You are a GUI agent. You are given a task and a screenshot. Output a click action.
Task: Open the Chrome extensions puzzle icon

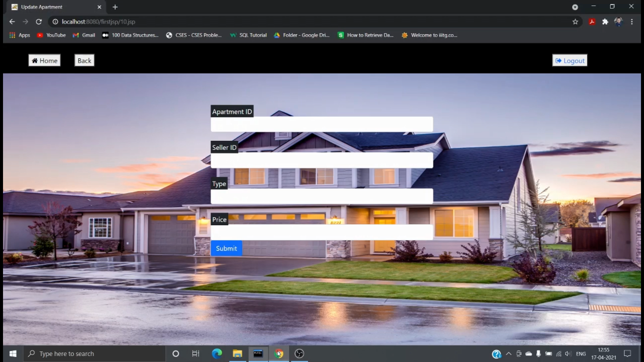pos(605,22)
